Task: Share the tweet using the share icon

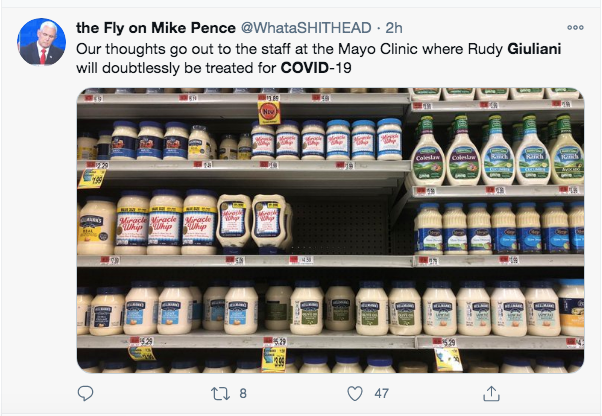Action: [491, 393]
